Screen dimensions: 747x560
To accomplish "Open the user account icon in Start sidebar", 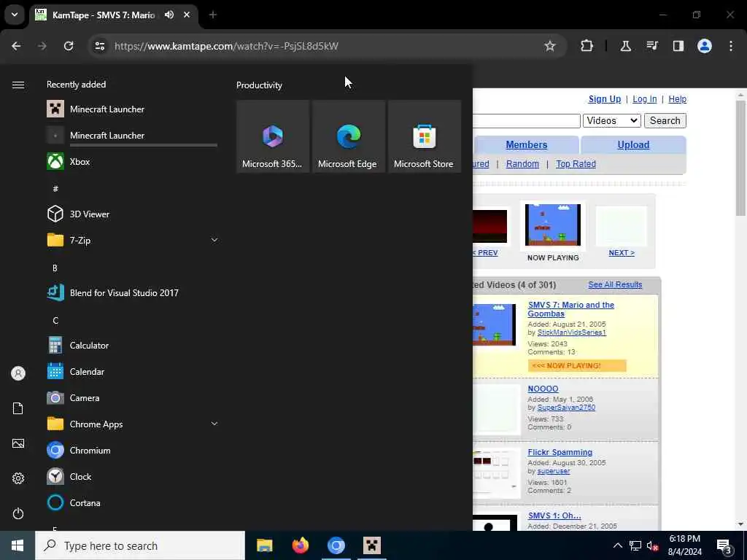I will 18,373.
